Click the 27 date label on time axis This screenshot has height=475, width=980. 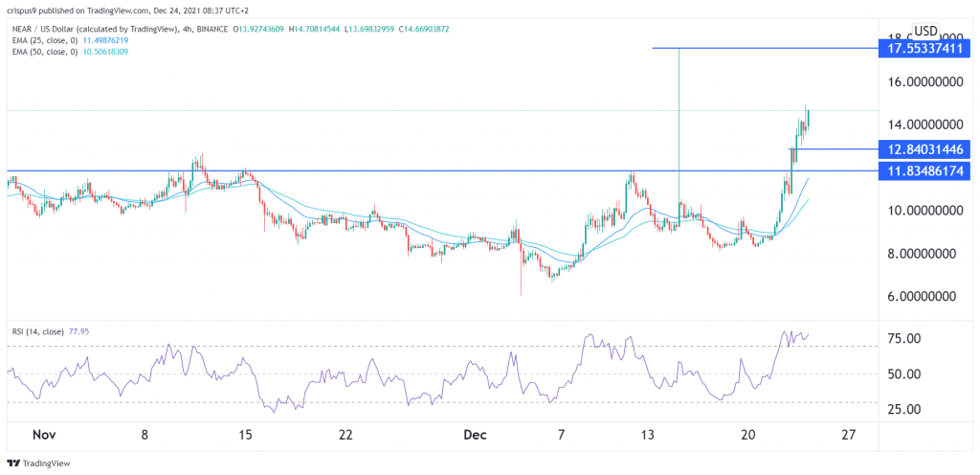click(848, 435)
